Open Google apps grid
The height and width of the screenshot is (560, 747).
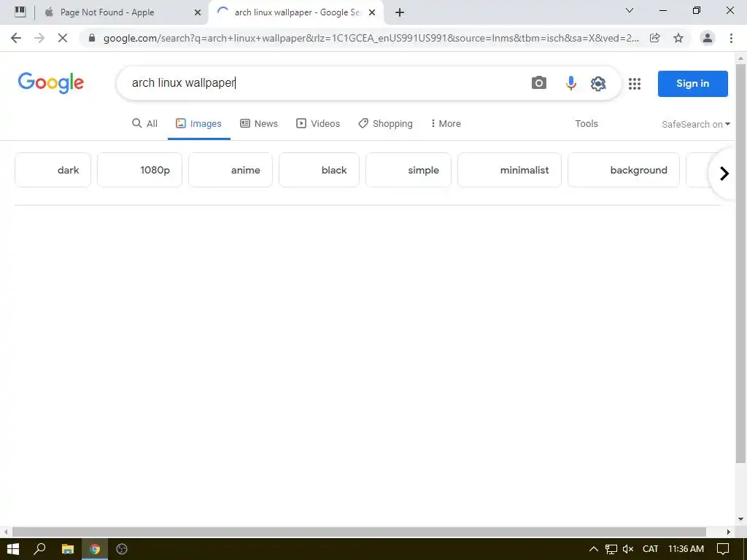pos(635,84)
